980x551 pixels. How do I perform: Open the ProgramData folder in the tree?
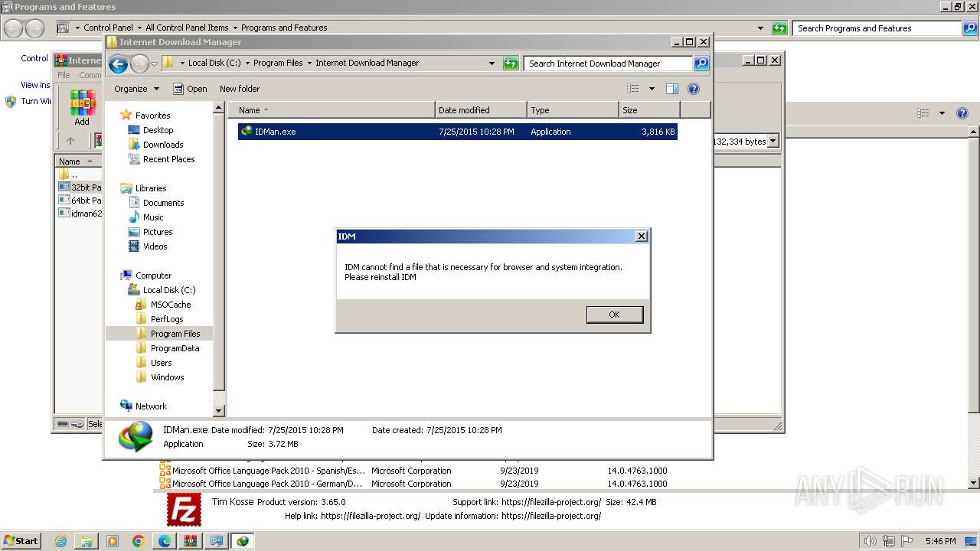pos(175,348)
